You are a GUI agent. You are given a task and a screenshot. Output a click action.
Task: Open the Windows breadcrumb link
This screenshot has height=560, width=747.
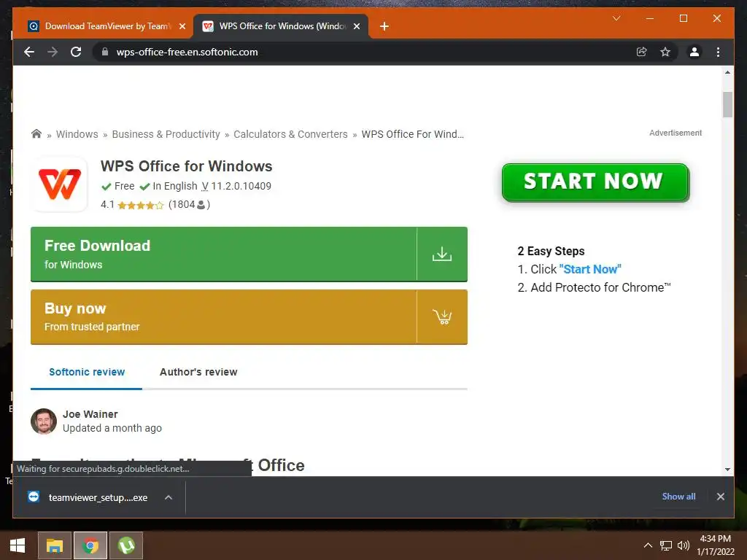coord(77,134)
